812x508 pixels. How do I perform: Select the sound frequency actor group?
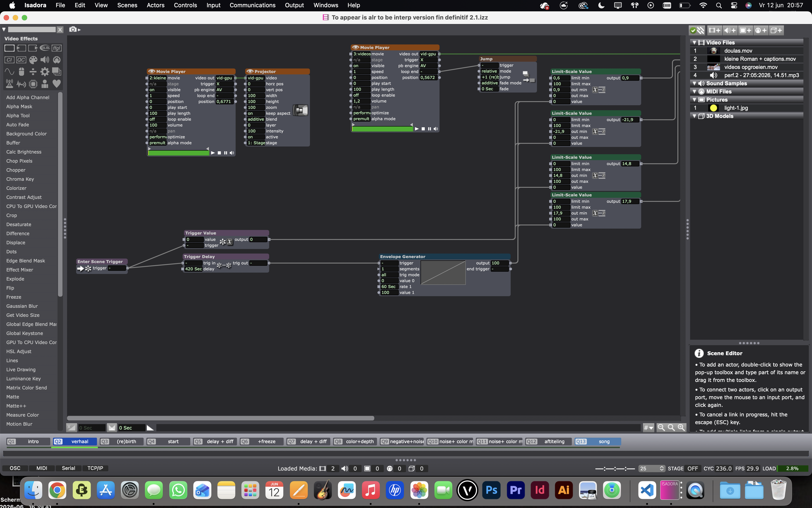pyautogui.click(x=21, y=84)
